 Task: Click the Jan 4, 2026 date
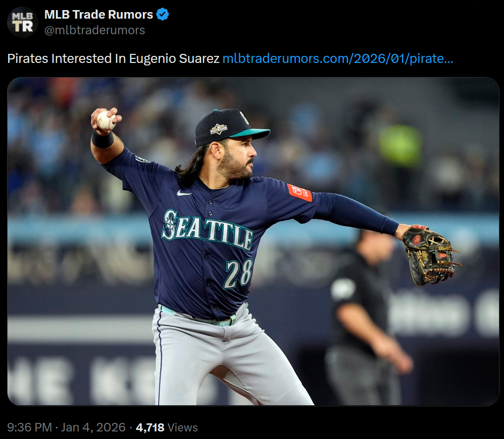tap(93, 427)
